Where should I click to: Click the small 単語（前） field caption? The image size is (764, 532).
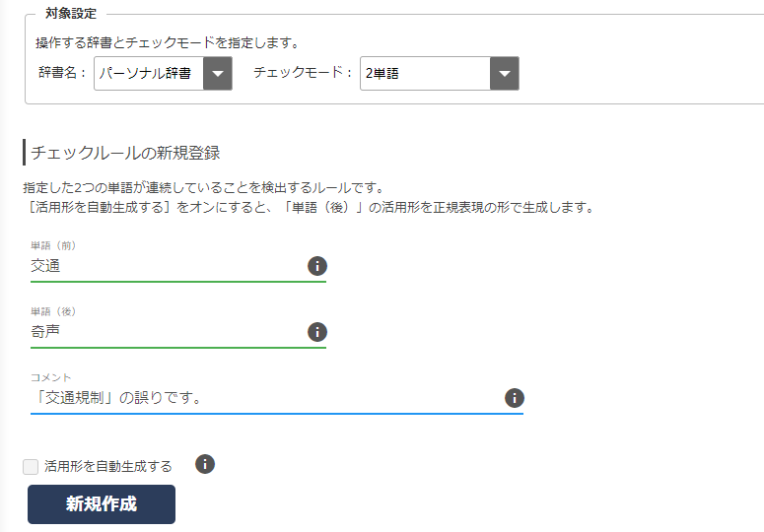coord(53,245)
